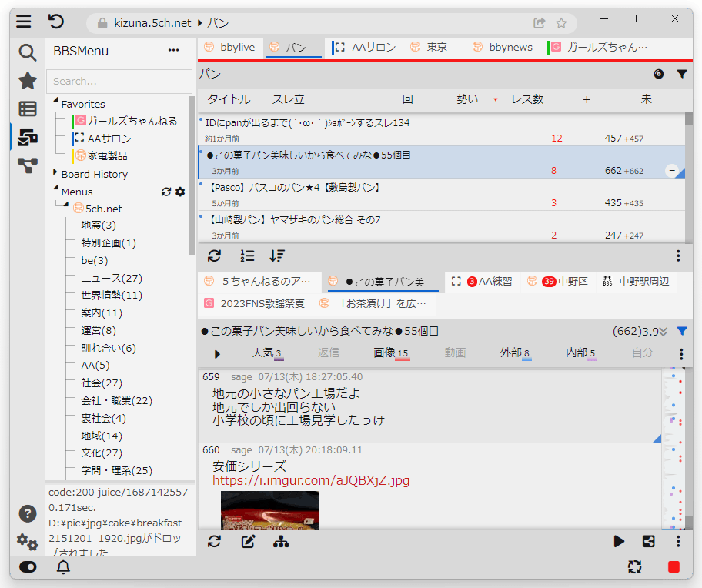Viewport: 702px width, 588px height.
Task: Click the bread image thumbnail
Action: coord(270,510)
